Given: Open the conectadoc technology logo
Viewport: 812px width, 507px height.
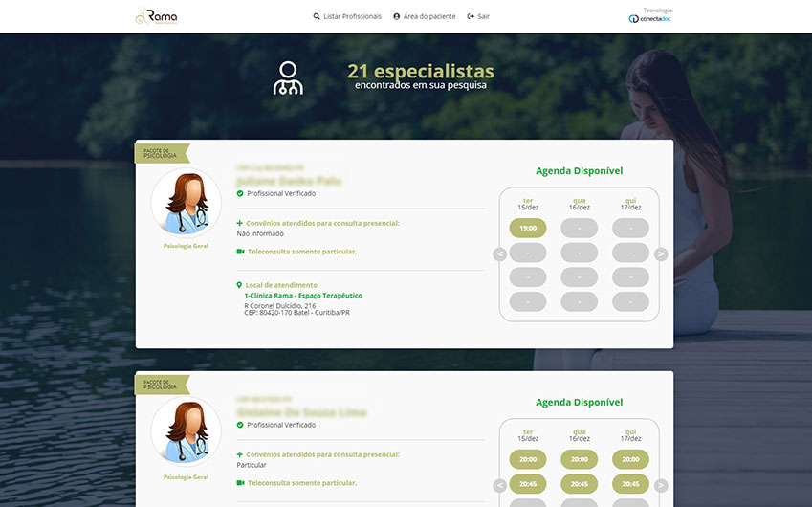Looking at the screenshot, I should pyautogui.click(x=650, y=18).
